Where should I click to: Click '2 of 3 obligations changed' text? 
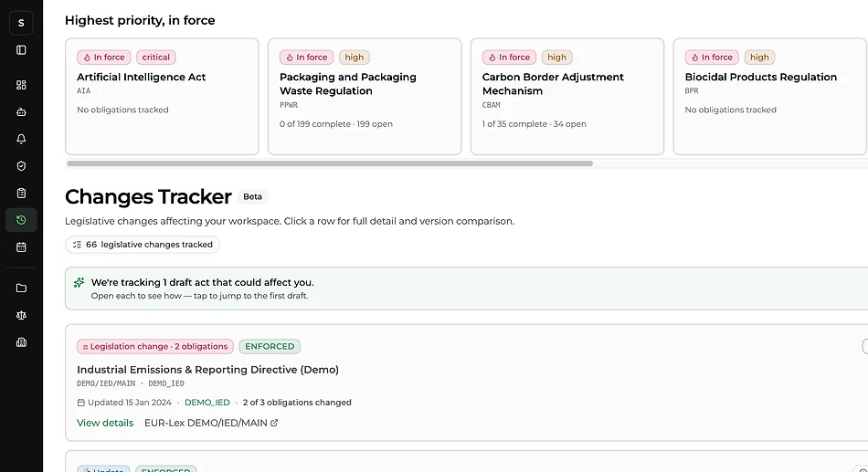click(x=297, y=403)
